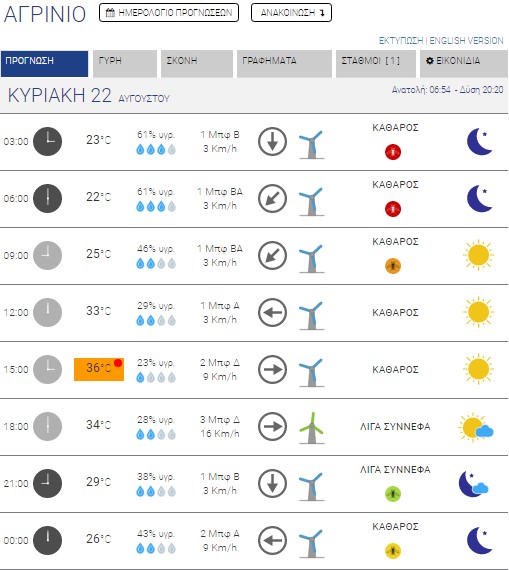Screen dimensions: 509x570
Task: Click the wind direction arrow at 06:00
Action: (x=272, y=198)
